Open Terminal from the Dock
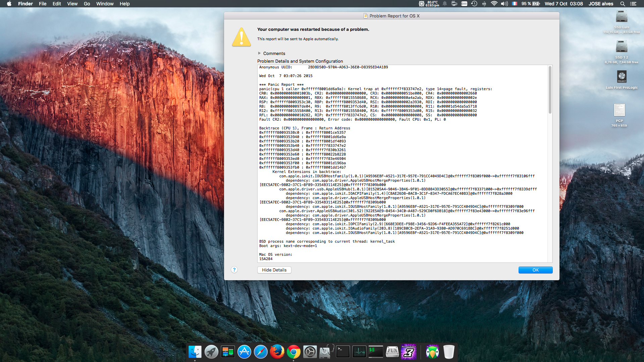This screenshot has width=644, height=362. pos(343,352)
